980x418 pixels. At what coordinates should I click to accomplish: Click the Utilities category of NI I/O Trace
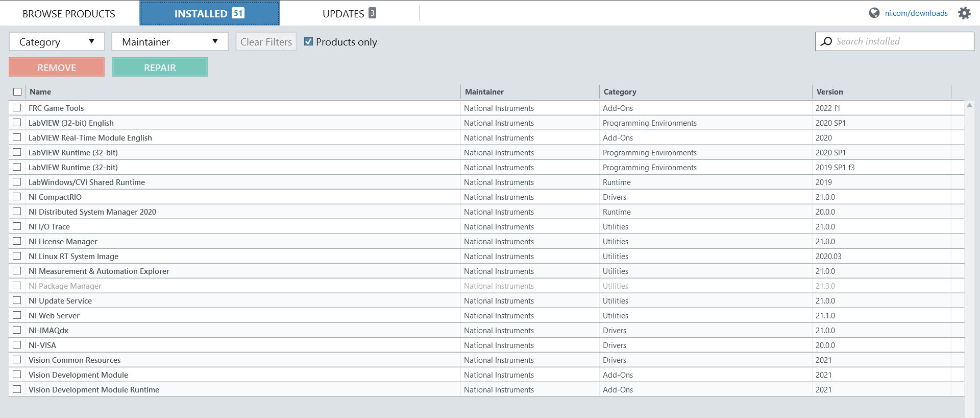pos(616,227)
